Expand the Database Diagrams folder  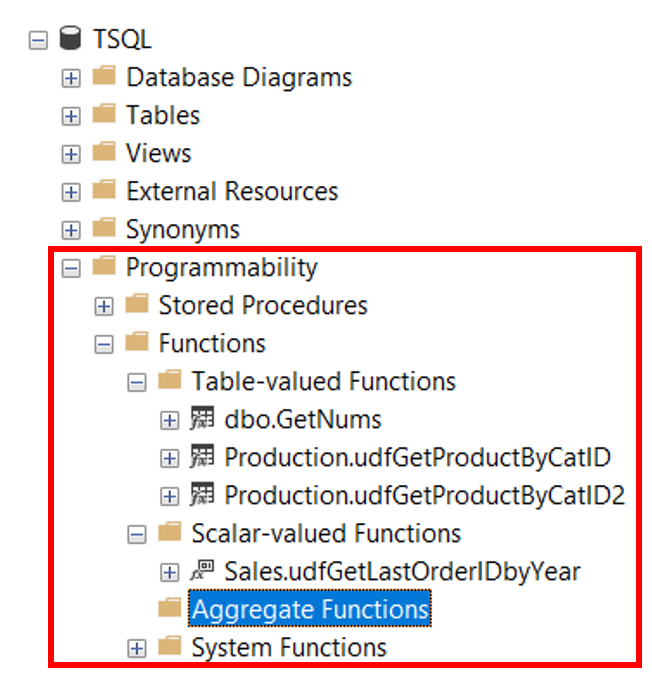click(71, 78)
